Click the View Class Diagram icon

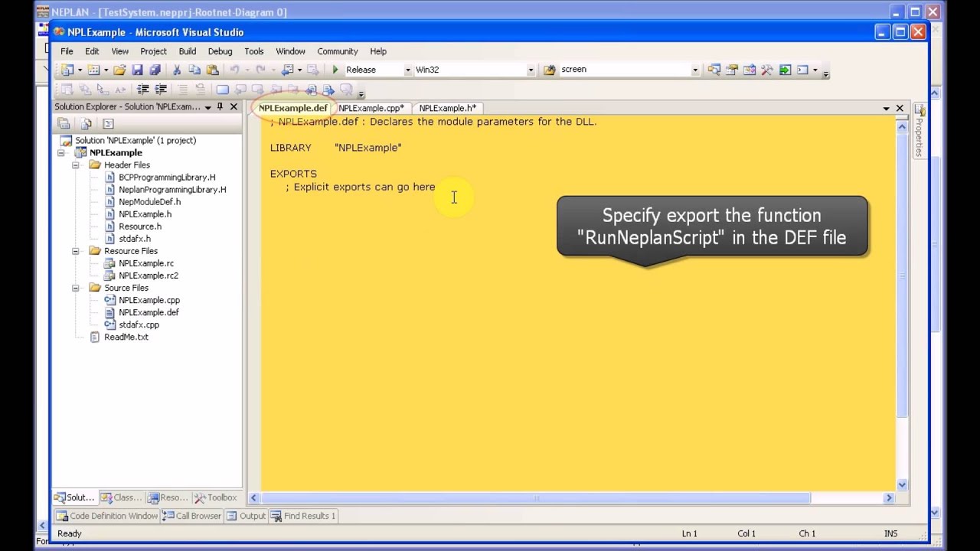click(108, 123)
